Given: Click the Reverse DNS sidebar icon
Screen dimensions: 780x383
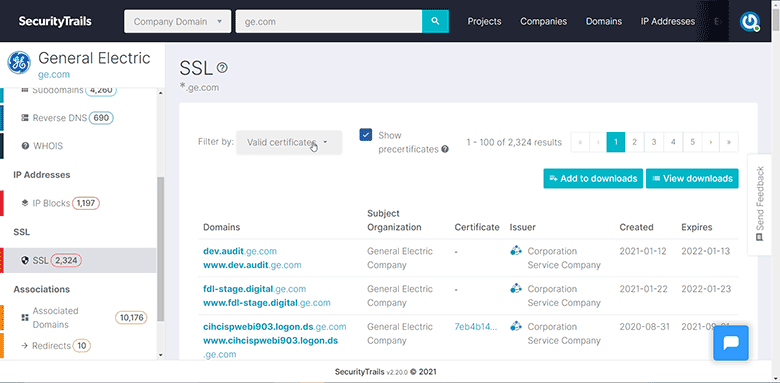Looking at the screenshot, I should coord(25,118).
